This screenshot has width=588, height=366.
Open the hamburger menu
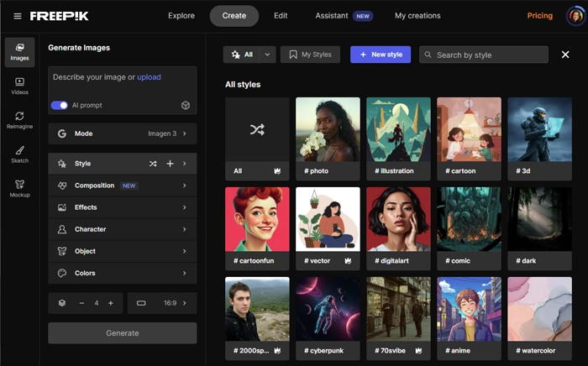pos(18,16)
